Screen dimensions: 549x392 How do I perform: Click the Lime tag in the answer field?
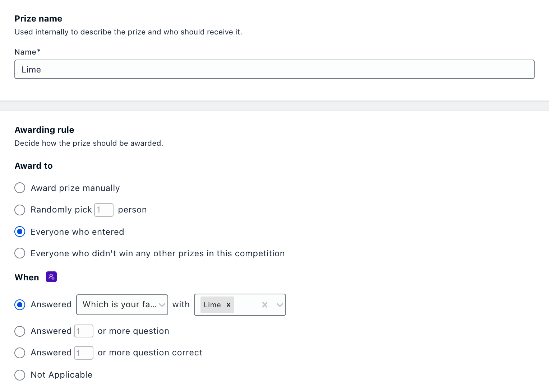click(212, 305)
